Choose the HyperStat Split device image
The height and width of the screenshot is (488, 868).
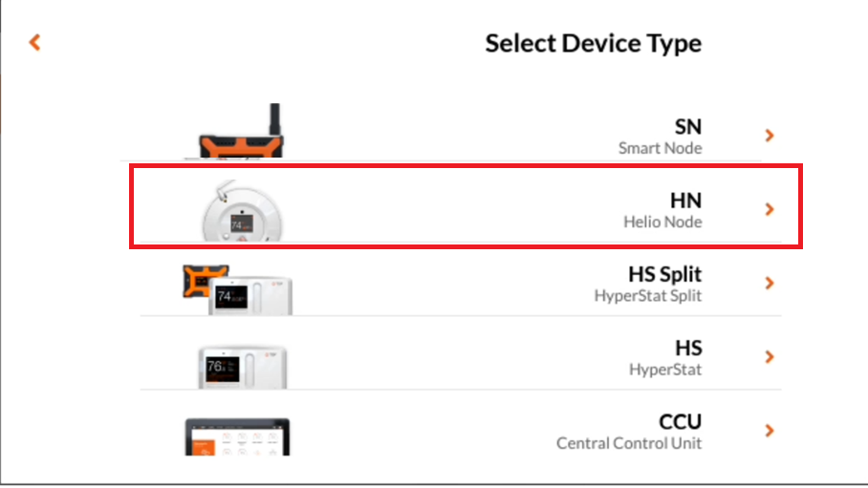[237, 289]
